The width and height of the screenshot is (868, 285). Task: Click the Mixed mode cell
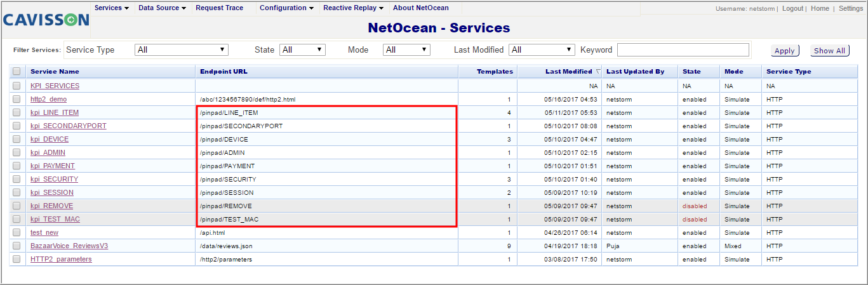pyautogui.click(x=733, y=246)
